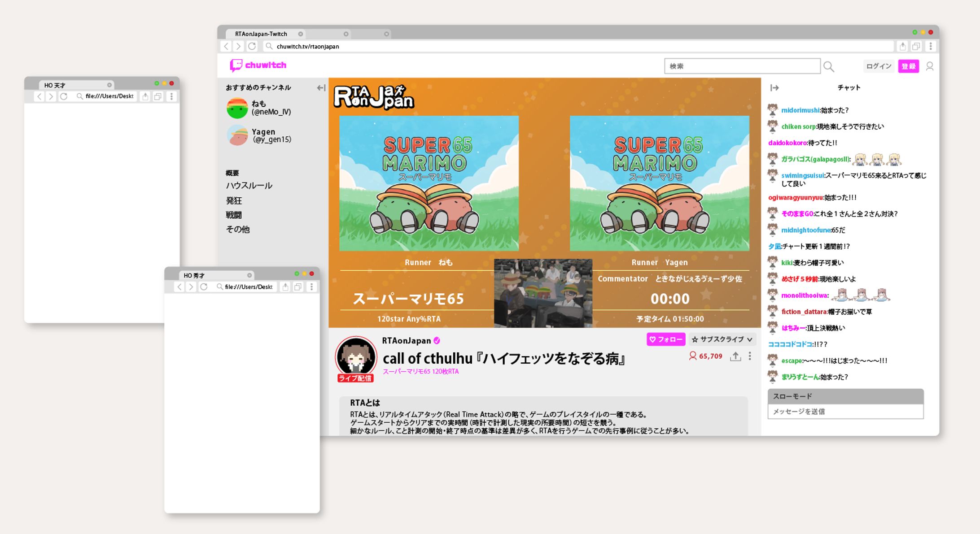Click the ログイン login button
This screenshot has height=534, width=980.
[x=878, y=66]
